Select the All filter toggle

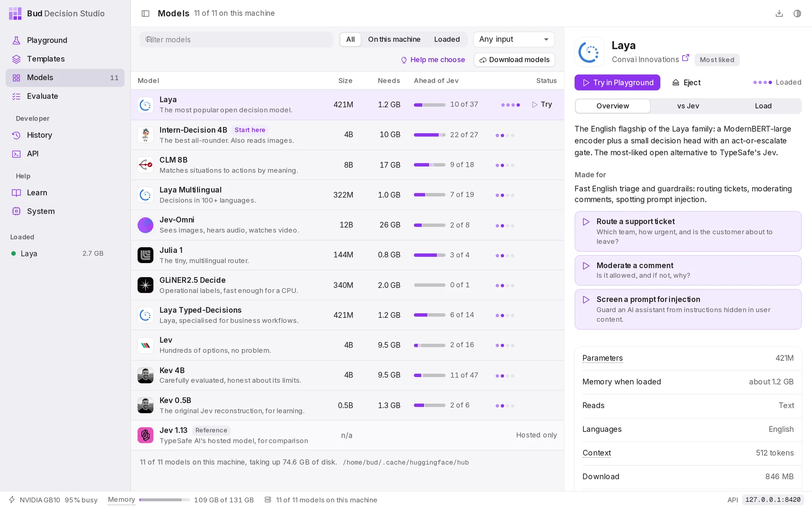(x=350, y=39)
